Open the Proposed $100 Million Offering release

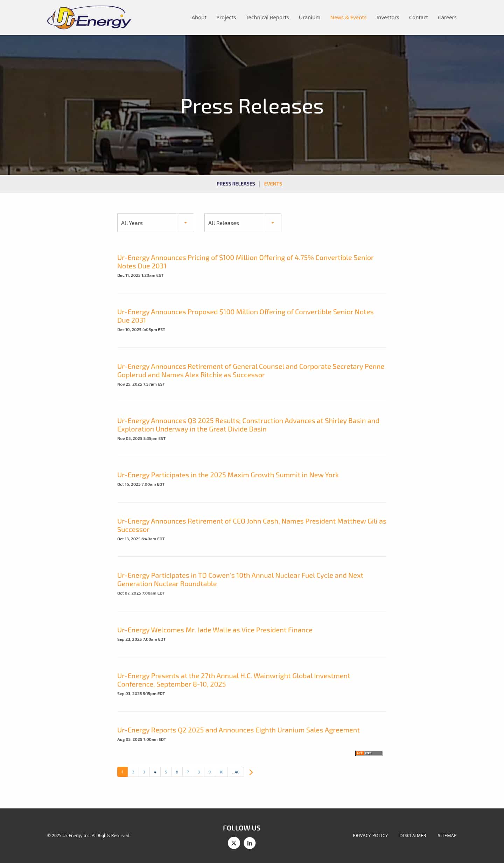point(245,316)
